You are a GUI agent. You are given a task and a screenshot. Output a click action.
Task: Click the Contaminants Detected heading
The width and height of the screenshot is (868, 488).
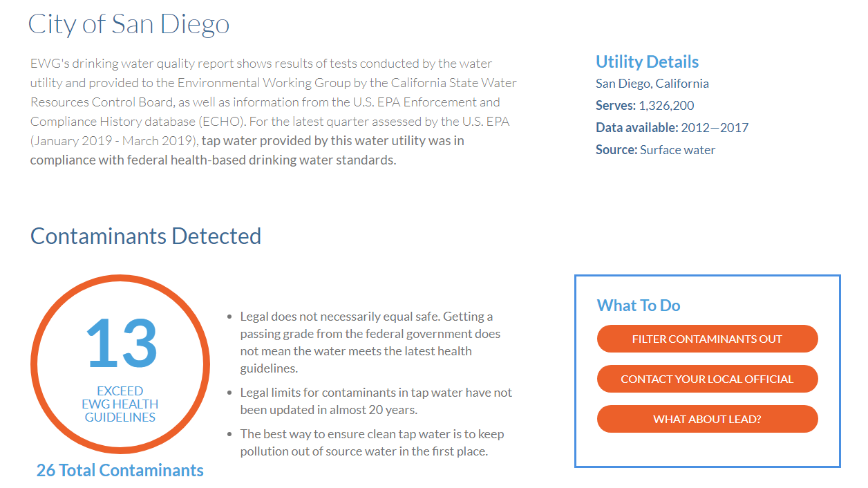coord(146,236)
